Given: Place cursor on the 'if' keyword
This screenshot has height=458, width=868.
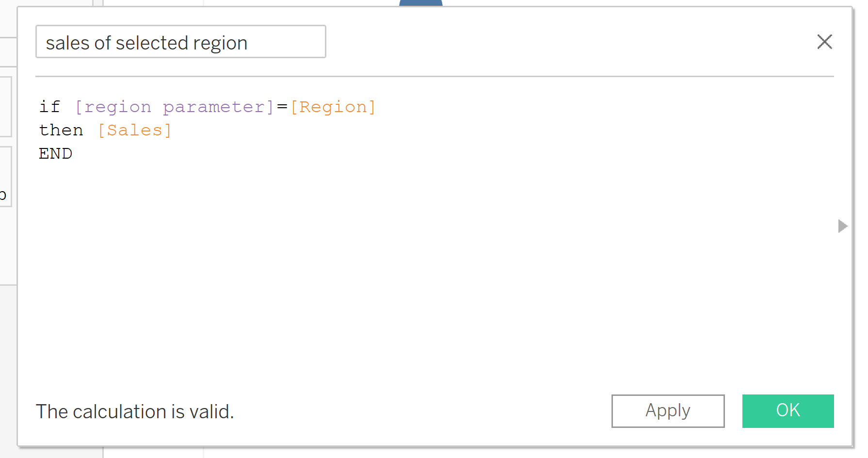Looking at the screenshot, I should click(49, 107).
